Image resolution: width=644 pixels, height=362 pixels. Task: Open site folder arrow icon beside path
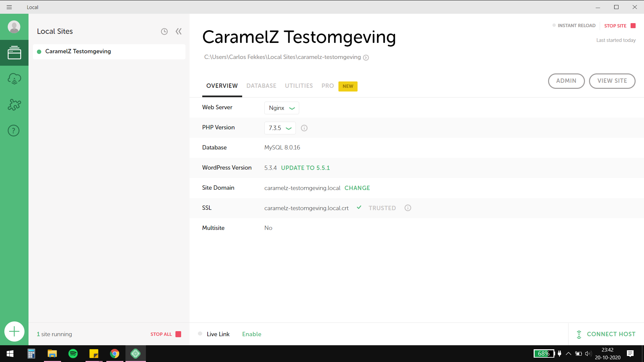click(366, 58)
